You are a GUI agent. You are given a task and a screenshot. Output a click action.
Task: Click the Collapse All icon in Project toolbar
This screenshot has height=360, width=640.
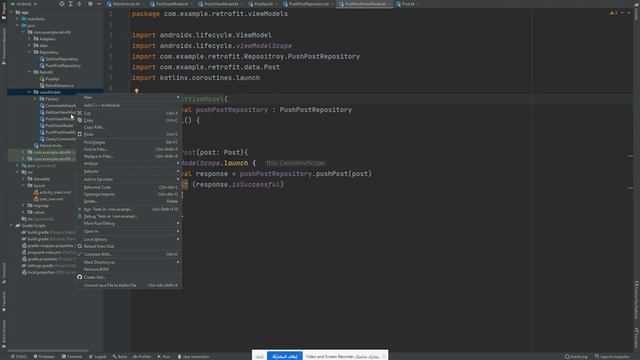pyautogui.click(x=80, y=4)
